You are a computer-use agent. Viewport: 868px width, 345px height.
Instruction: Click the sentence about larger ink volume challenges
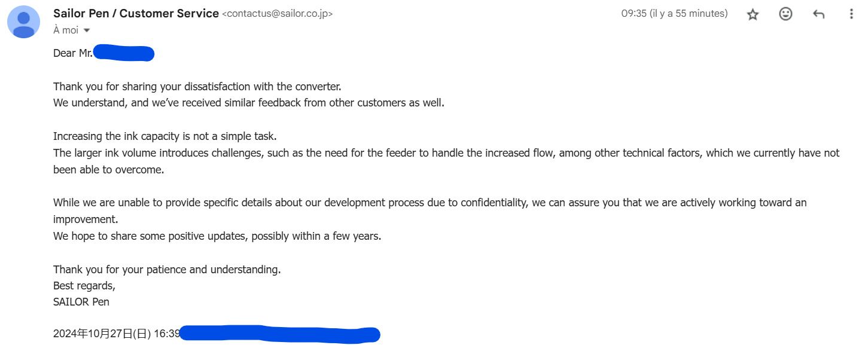point(446,161)
